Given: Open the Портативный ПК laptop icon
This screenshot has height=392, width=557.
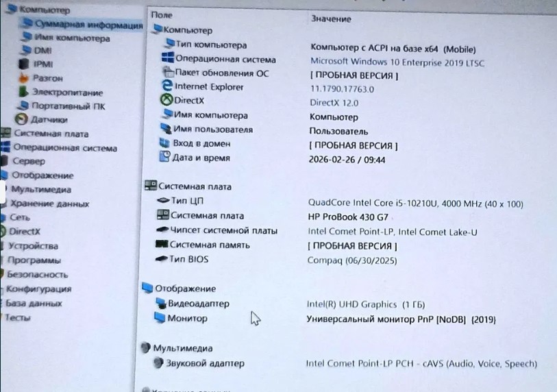Looking at the screenshot, I should point(23,106).
